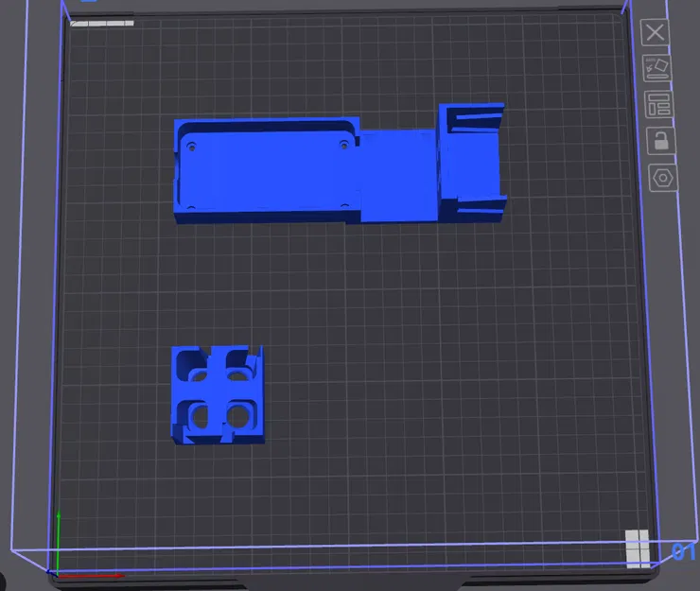Open plate settings via hexagon icon
This screenshot has width=700, height=591.
(663, 178)
